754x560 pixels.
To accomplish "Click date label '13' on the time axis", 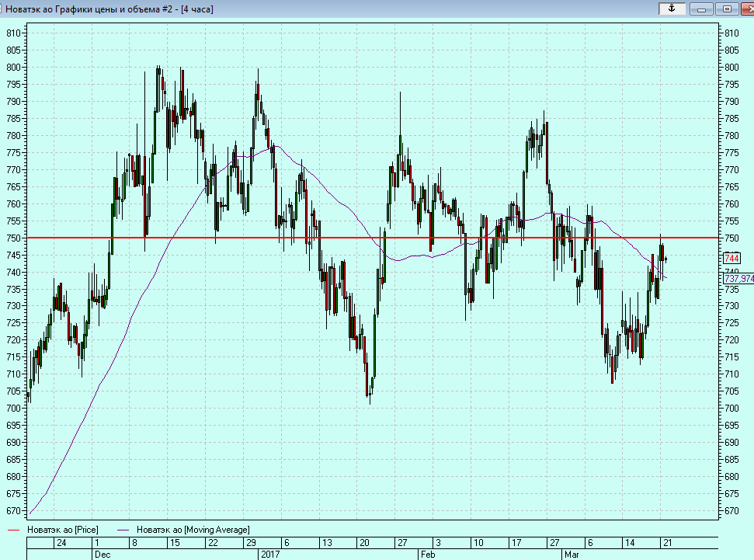I will point(327,543).
